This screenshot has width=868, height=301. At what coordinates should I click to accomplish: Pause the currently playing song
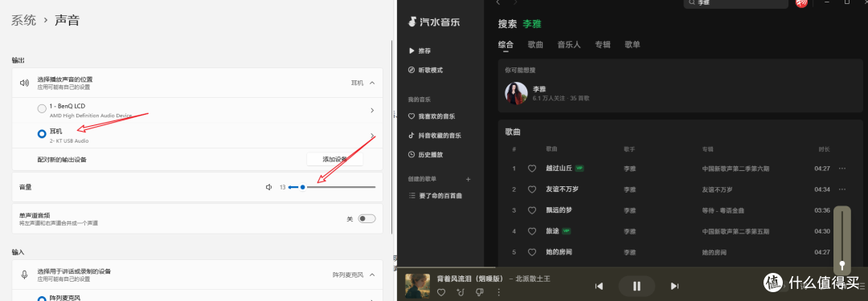click(637, 286)
